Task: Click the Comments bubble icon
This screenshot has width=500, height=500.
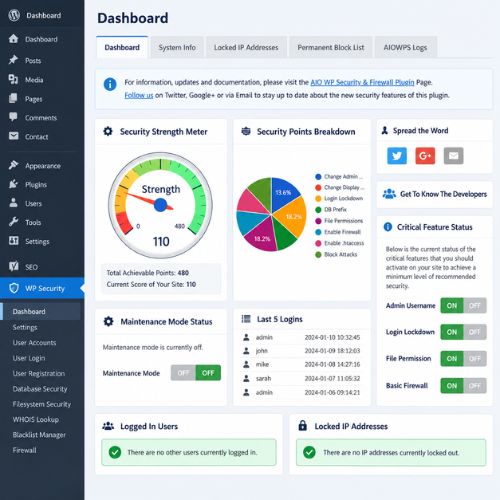Action: tap(13, 117)
